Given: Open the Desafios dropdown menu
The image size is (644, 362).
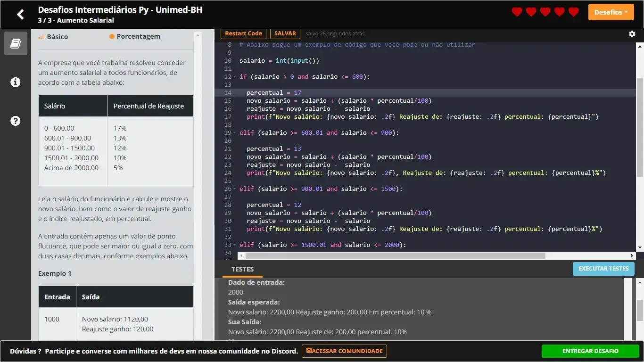Looking at the screenshot, I should pos(611,12).
